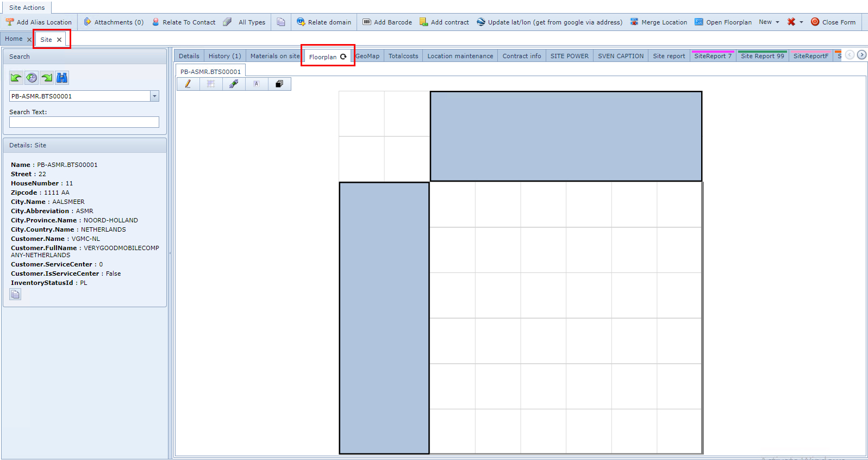
Task: Open the Site Report 99 tab
Action: [763, 56]
